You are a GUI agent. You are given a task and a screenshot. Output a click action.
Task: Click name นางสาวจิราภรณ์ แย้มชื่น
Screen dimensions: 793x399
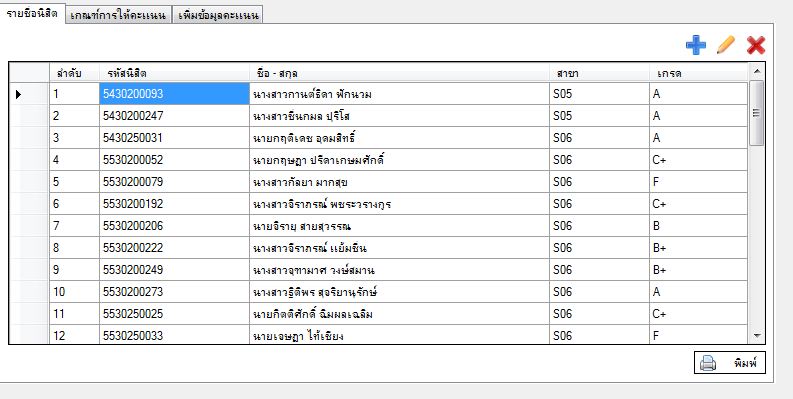pyautogui.click(x=400, y=248)
